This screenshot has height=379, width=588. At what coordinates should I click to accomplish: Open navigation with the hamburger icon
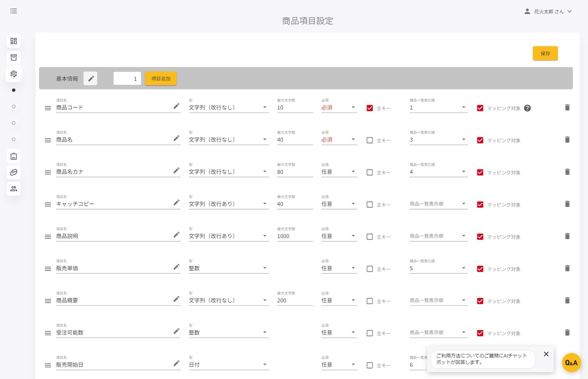[13, 11]
